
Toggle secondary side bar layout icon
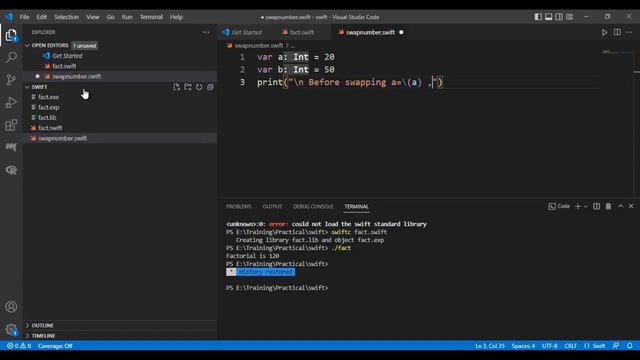pos(559,17)
